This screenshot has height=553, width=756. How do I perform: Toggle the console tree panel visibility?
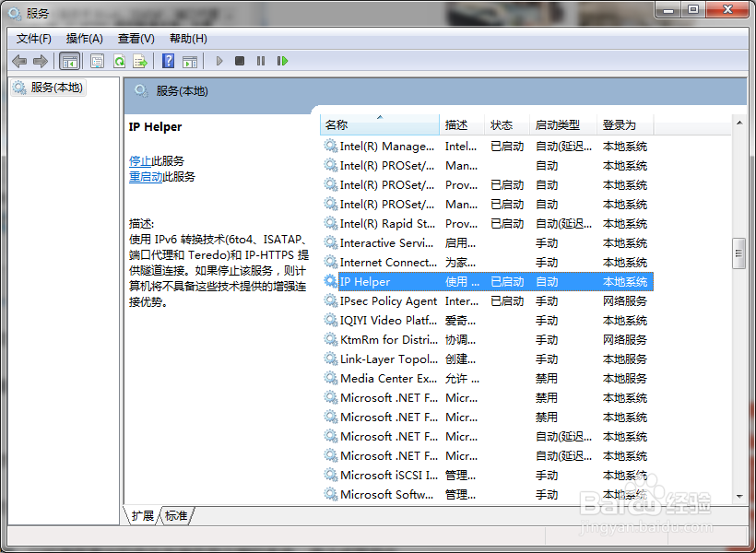[x=69, y=61]
